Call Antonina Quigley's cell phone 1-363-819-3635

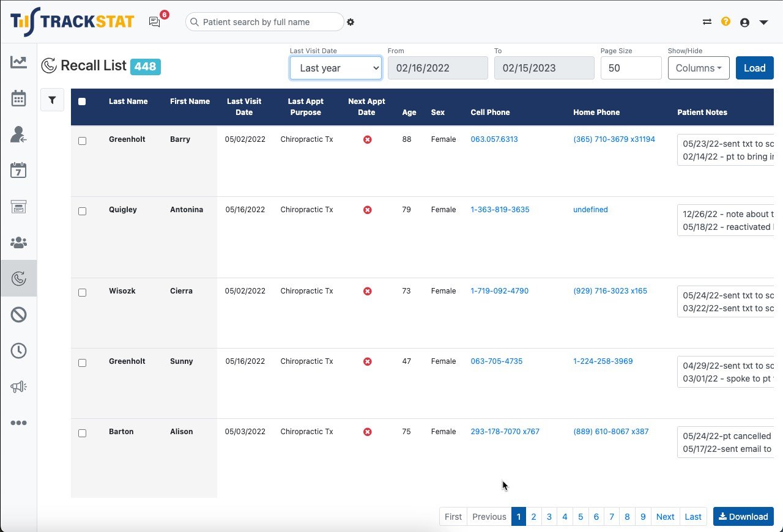[x=500, y=209]
